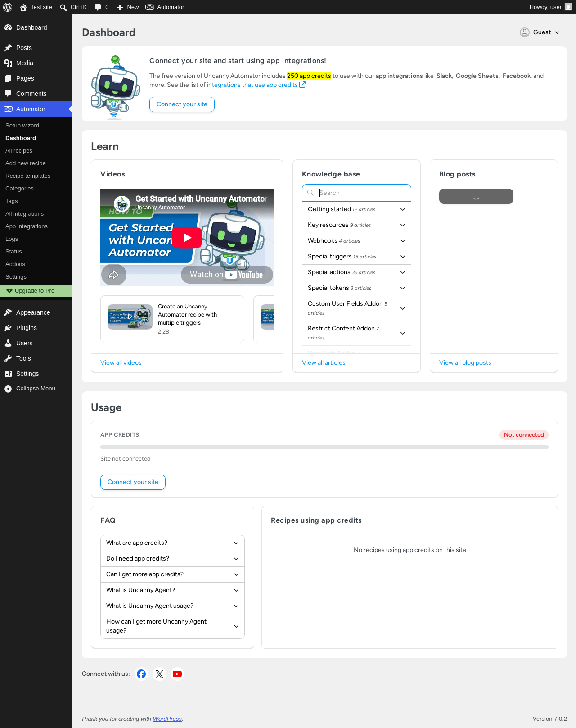
Task: Click the Upgrade to Pro diamond icon
Action: click(x=9, y=291)
